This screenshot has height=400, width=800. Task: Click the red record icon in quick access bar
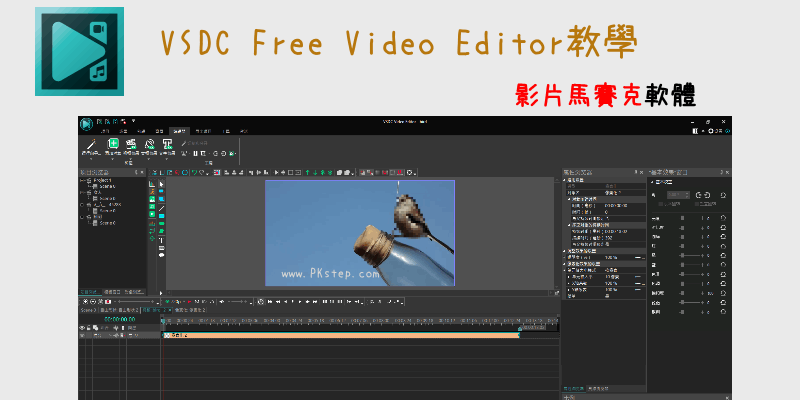pos(124,121)
